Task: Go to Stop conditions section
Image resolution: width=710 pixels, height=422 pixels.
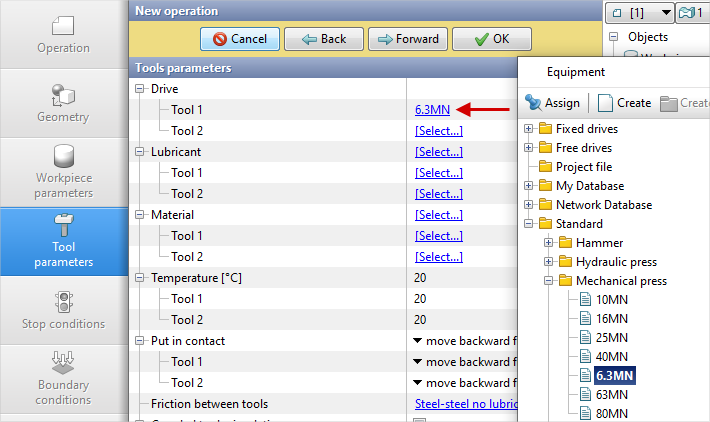Action: tap(63, 310)
